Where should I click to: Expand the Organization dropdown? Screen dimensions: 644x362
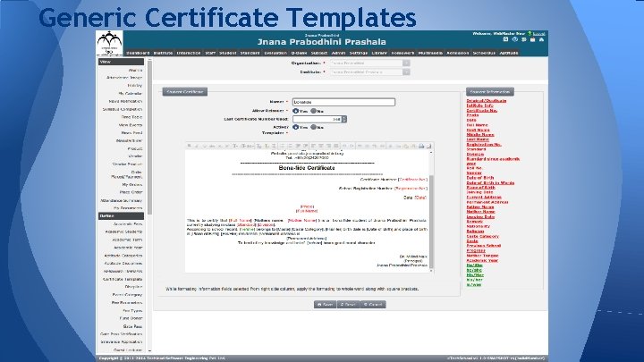pos(406,63)
